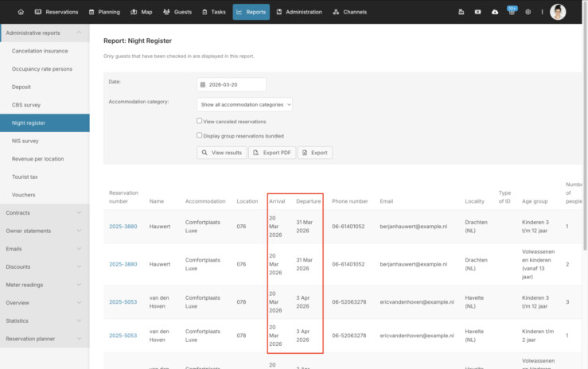Open the accommodation categories dropdown
The image size is (588, 369).
coord(244,104)
